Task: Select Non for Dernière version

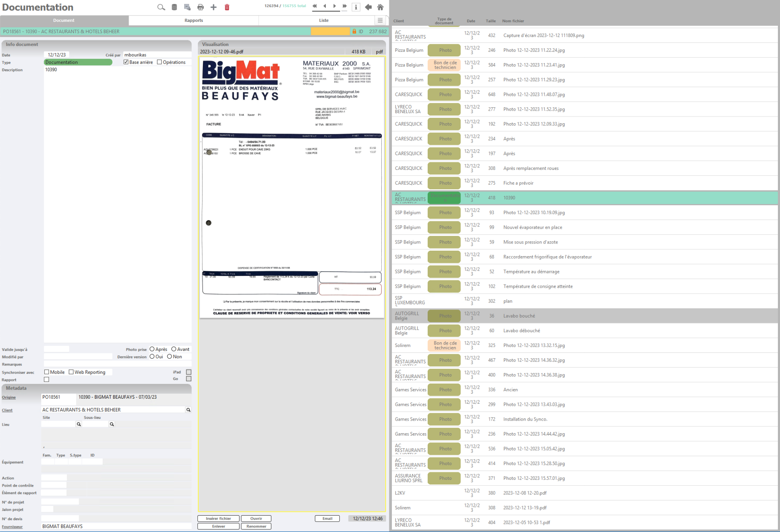Action: [169, 357]
